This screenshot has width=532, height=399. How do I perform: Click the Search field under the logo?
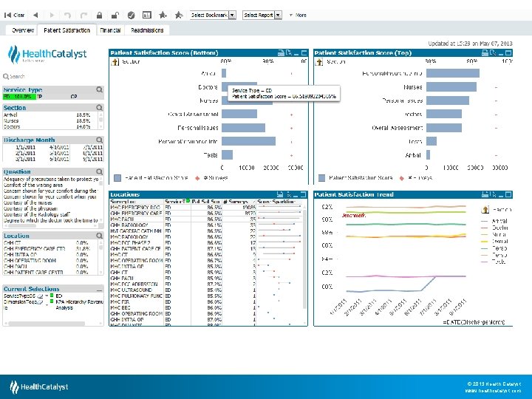[17, 76]
